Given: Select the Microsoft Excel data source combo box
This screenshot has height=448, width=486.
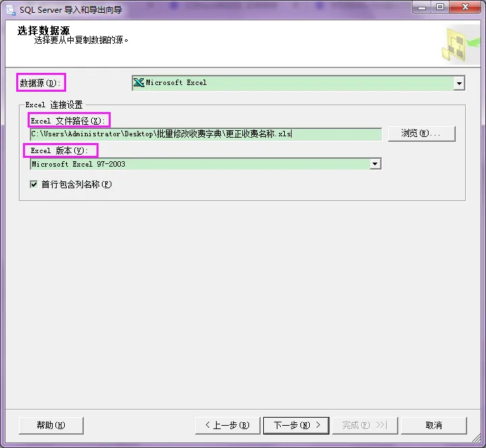Looking at the screenshot, I should 298,83.
